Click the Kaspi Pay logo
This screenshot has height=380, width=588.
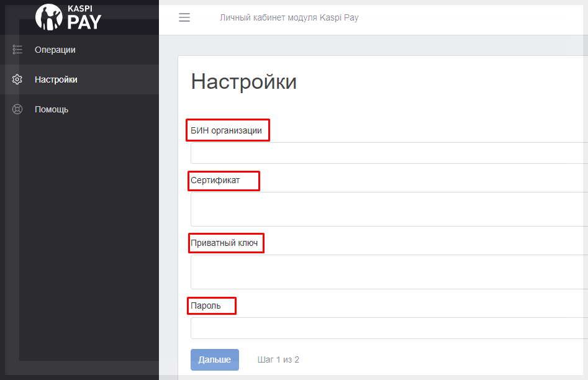coord(68,17)
